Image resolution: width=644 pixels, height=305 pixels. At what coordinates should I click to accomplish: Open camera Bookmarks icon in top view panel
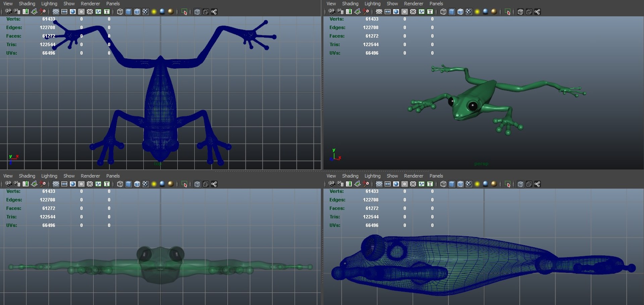coord(25,12)
